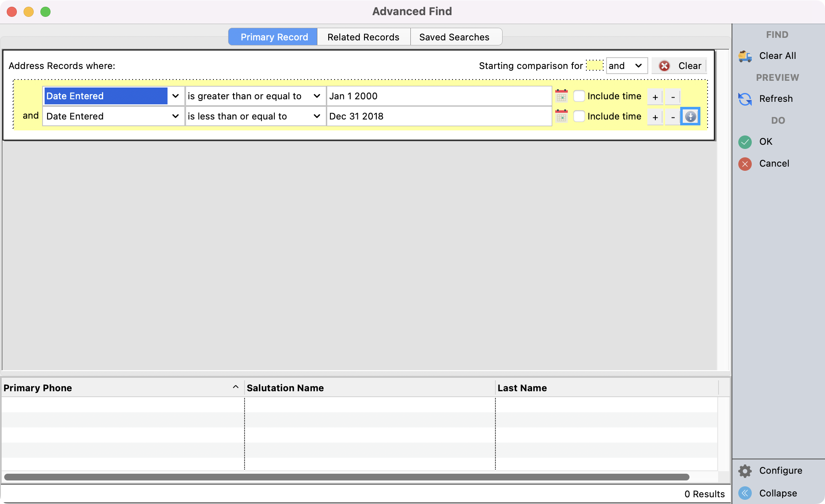The height and width of the screenshot is (504, 825).
Task: Click the Clear button with red X
Action: pos(679,66)
